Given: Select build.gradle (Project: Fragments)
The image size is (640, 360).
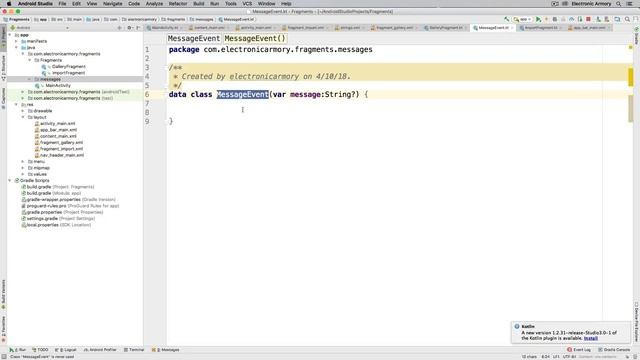Looking at the screenshot, I should [60, 187].
